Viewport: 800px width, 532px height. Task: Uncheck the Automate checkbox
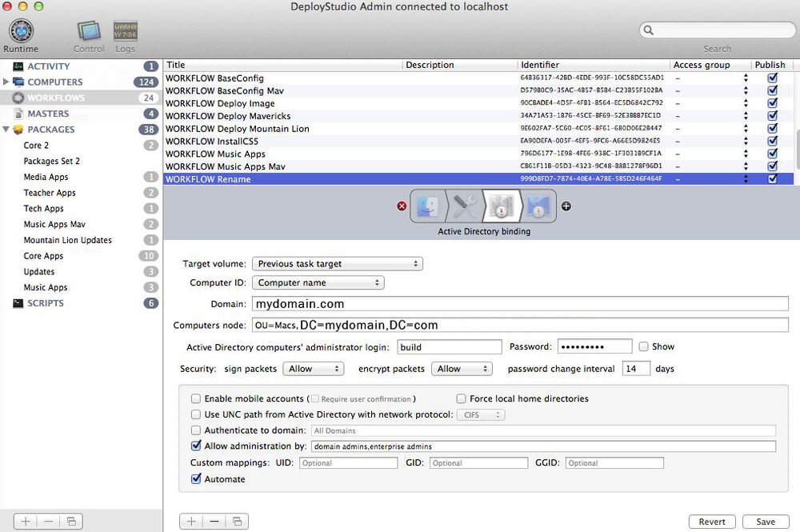(x=196, y=478)
